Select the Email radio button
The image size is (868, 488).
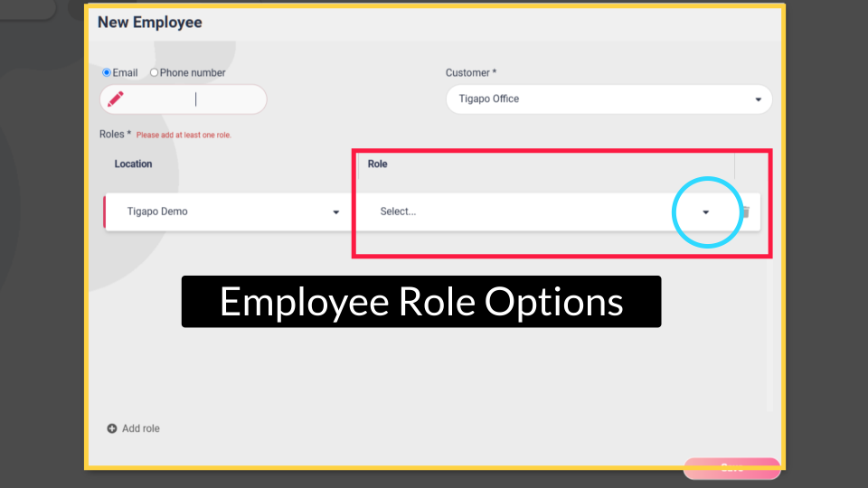(x=107, y=72)
